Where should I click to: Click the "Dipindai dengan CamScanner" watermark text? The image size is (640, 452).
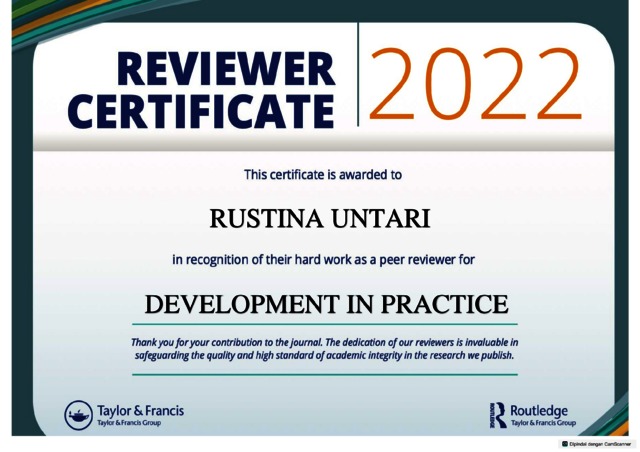tap(604, 444)
